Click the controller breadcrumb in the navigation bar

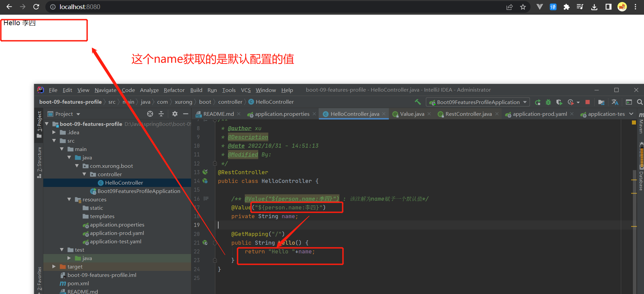click(x=230, y=102)
